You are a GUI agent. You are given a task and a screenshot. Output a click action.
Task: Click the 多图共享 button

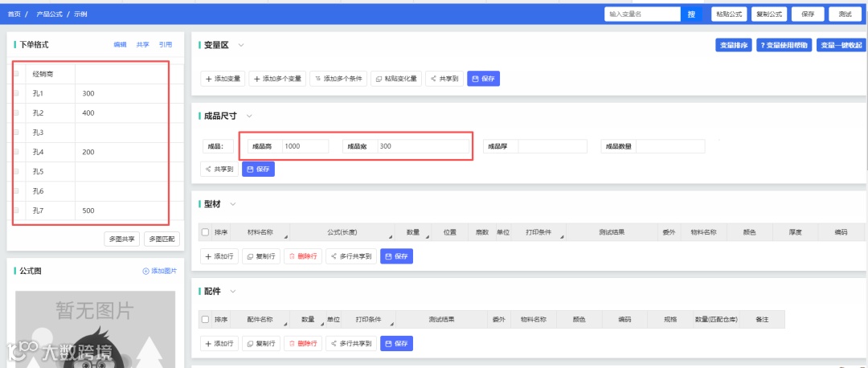click(x=122, y=239)
